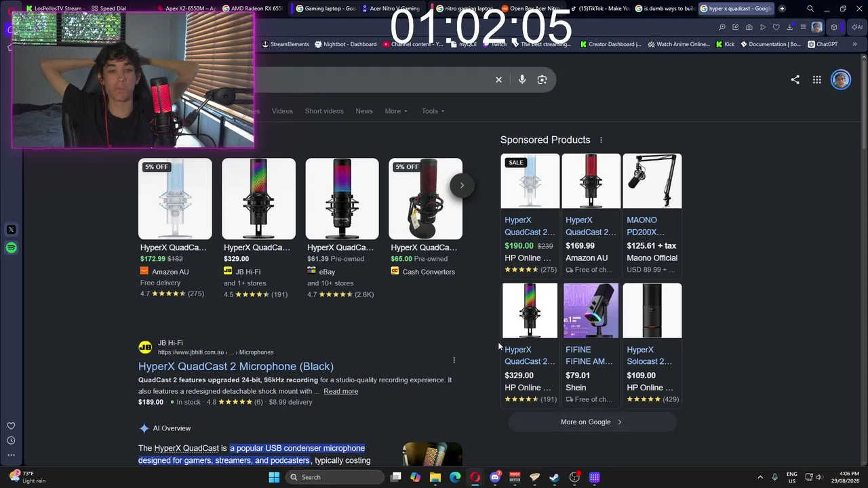Open the Opera AI assistant button
Viewport: 868px width, 488px height.
tap(856, 27)
